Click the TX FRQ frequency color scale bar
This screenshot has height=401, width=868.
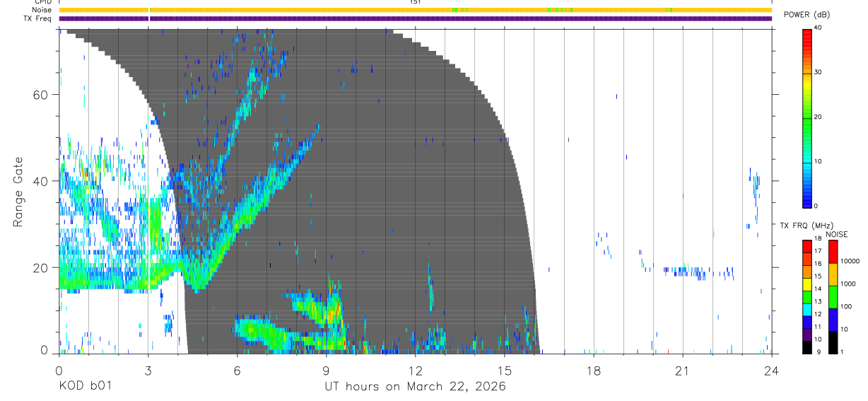pos(807,297)
